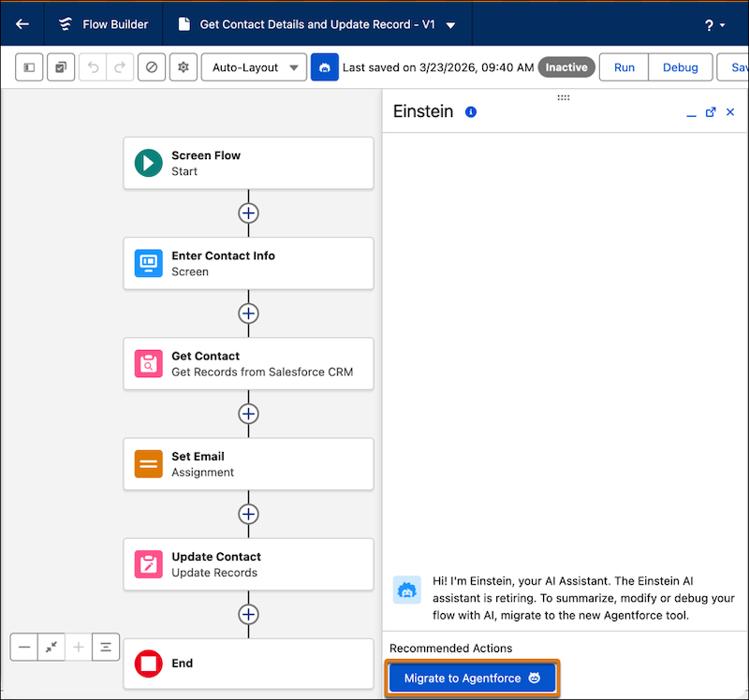The image size is (749, 700).
Task: Click the Einstein panel drag handle dots
Action: pos(564,97)
